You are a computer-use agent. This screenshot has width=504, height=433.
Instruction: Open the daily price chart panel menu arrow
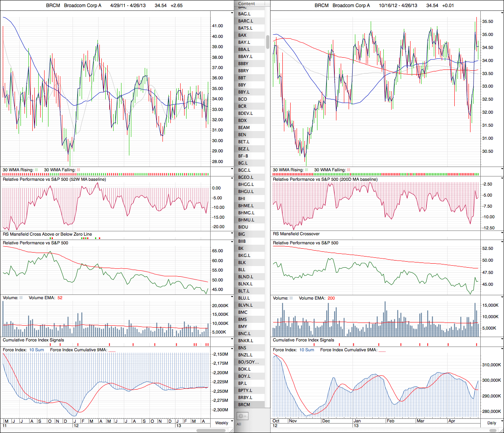coord(502,13)
